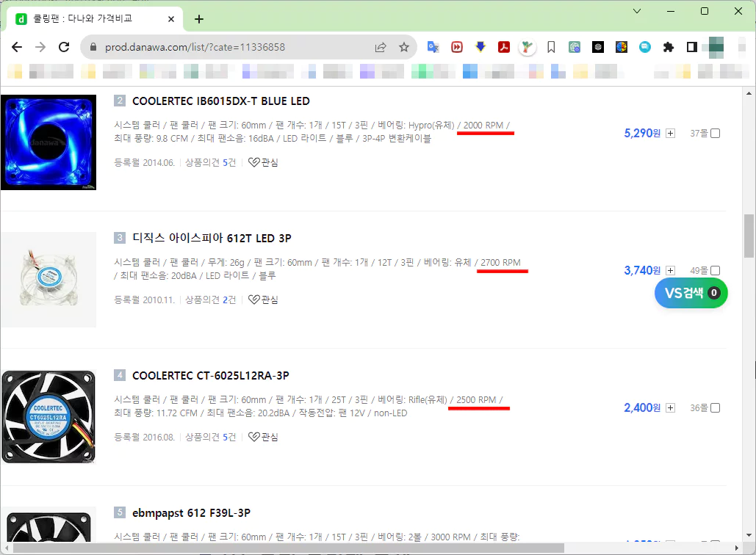
Task: Check the compare box for 디직스 아이스피아 612T
Action: pyautogui.click(x=716, y=271)
